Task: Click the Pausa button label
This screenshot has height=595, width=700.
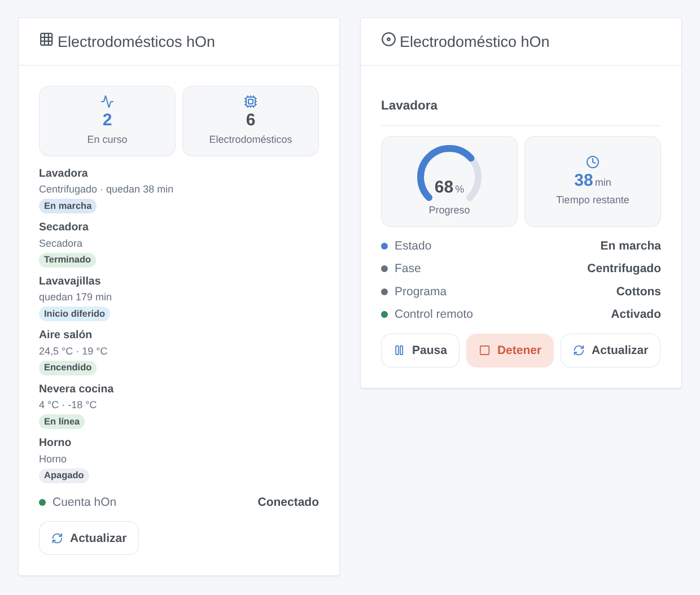Action: coord(430,351)
